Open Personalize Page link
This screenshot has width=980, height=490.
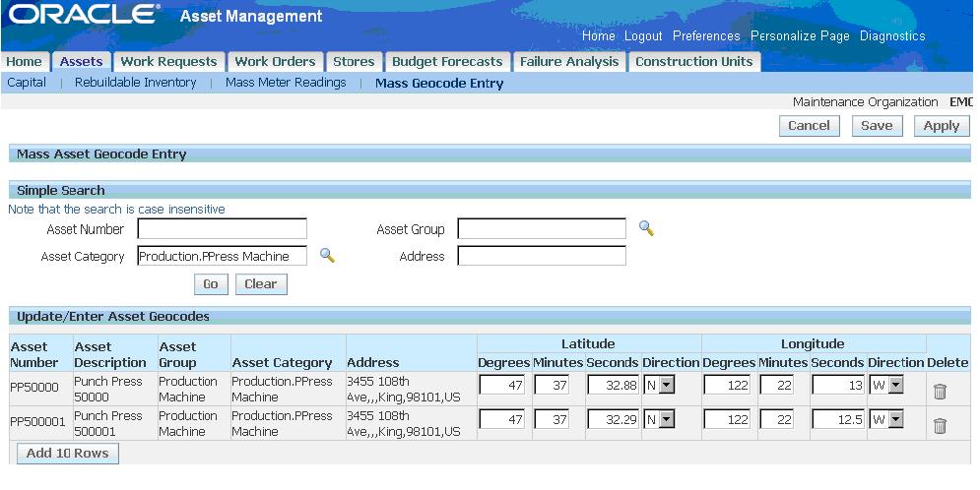[800, 36]
